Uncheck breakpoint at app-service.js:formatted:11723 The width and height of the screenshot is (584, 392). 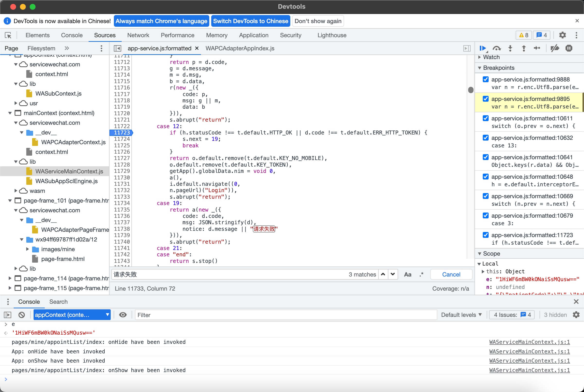(x=486, y=235)
